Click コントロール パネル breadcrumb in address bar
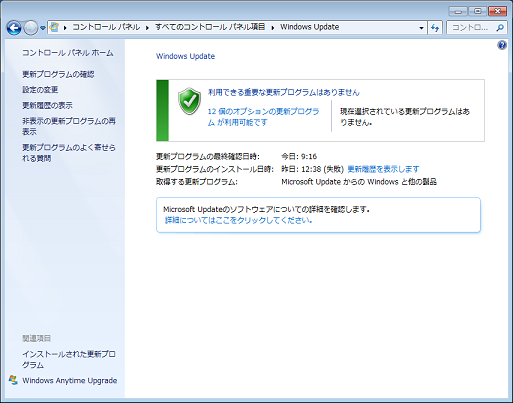The height and width of the screenshot is (403, 513). [x=106, y=27]
